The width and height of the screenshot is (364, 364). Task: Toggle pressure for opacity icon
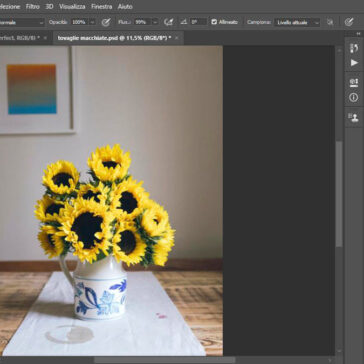coord(106,22)
